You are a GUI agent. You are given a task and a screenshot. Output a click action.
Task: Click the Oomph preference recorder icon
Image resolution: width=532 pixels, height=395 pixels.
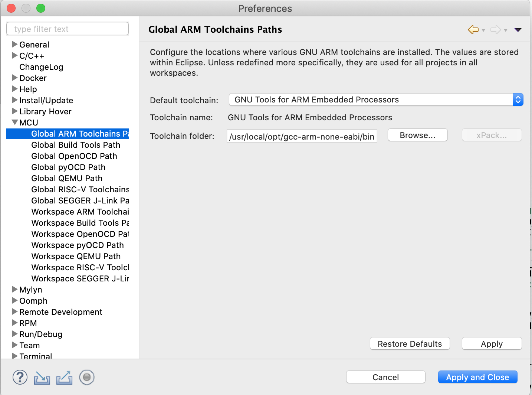pyautogui.click(x=87, y=377)
